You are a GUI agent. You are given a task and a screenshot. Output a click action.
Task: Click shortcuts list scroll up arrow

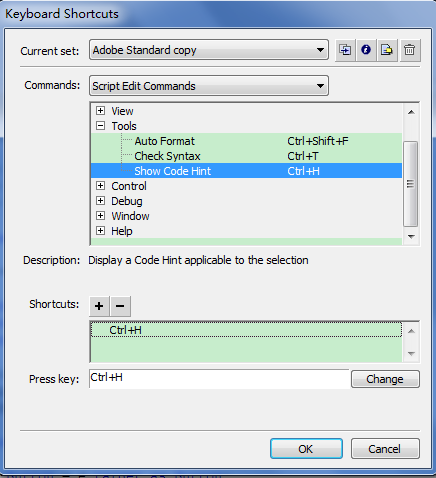coord(411,331)
